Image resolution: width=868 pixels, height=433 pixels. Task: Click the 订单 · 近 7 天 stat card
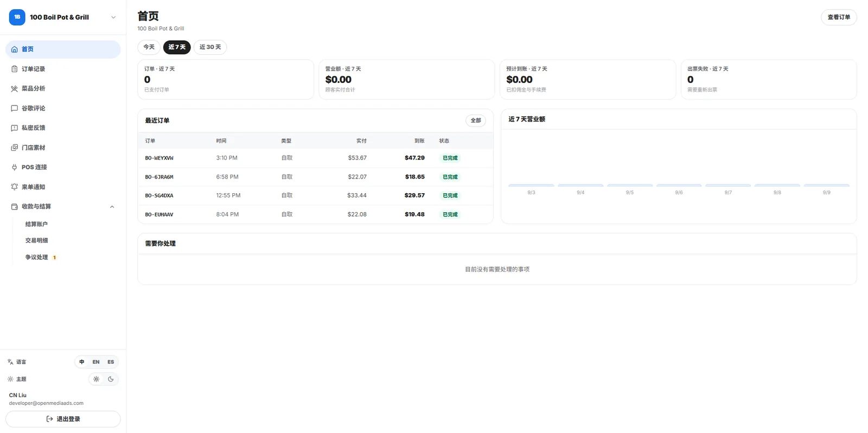coord(226,79)
